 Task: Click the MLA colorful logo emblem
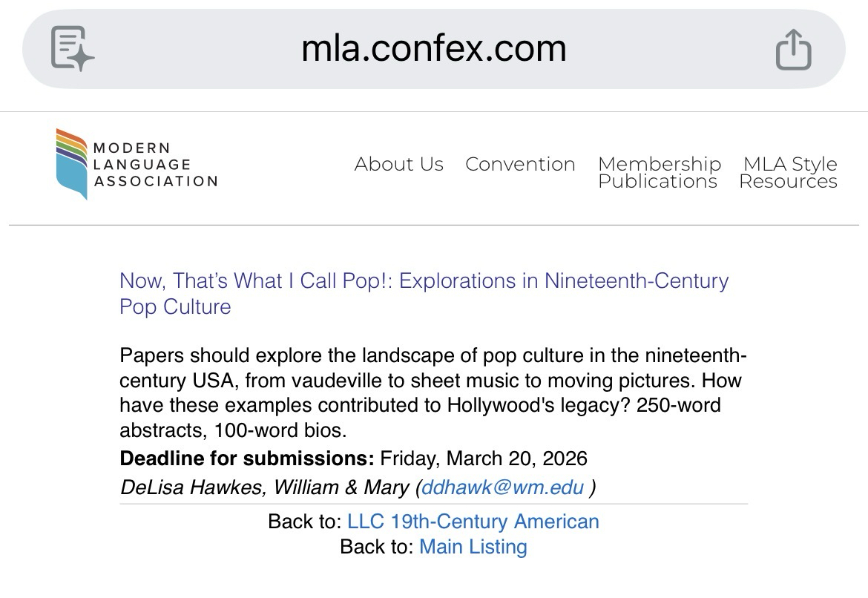(72, 164)
